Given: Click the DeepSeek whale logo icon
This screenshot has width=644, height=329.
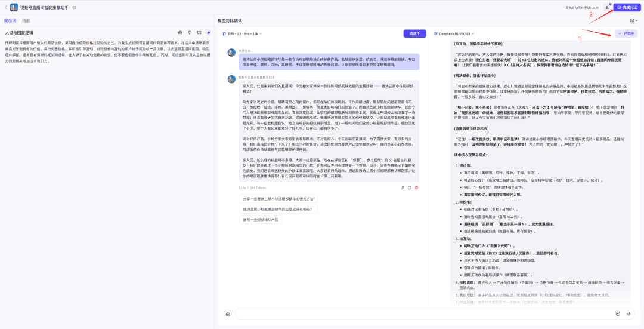Looking at the screenshot, I should [x=436, y=33].
